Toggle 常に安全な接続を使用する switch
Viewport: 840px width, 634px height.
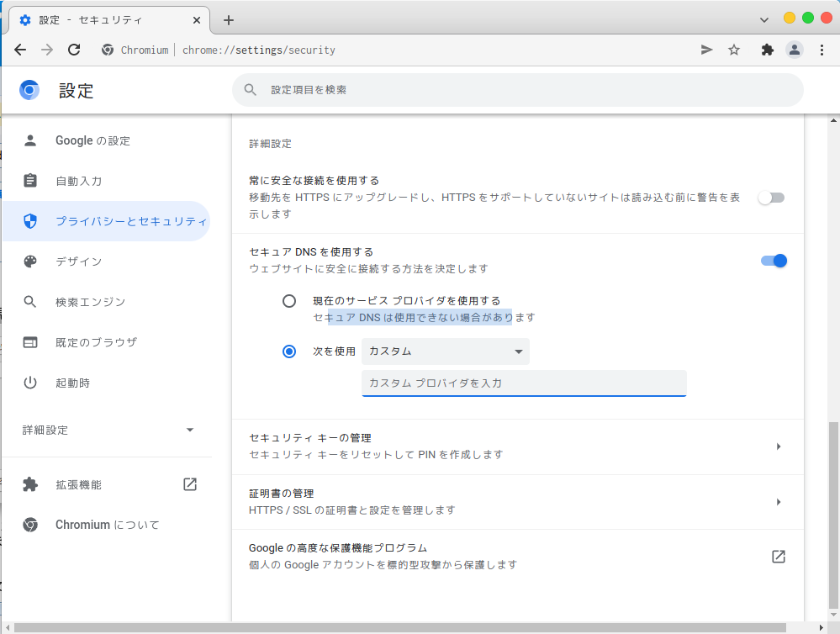click(x=771, y=198)
